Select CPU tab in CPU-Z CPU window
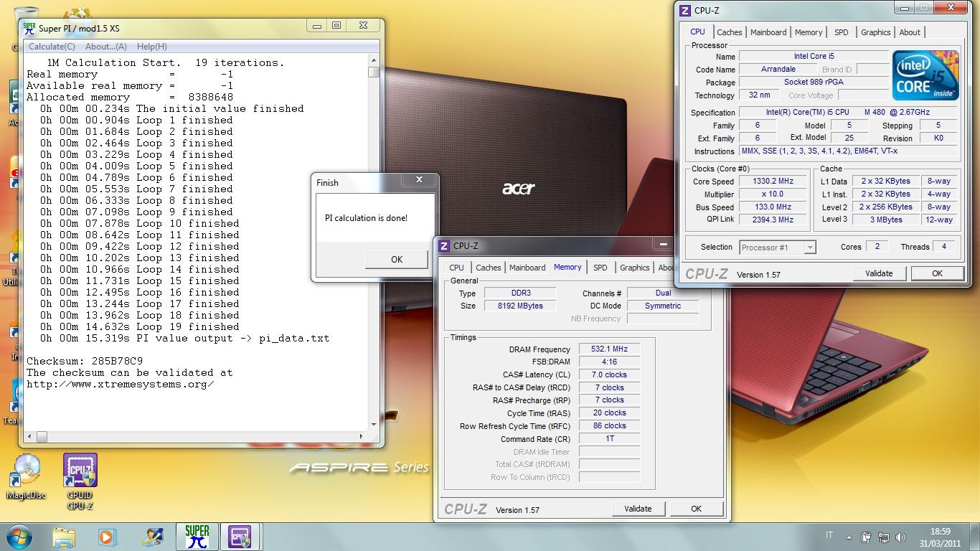 pos(697,32)
